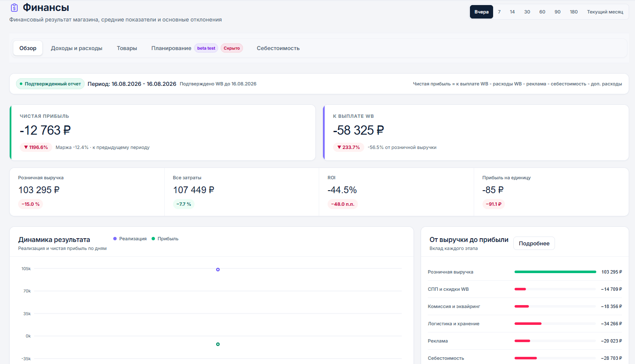Toggle the Прибыль legend series
This screenshot has height=364, width=635.
[x=165, y=239]
